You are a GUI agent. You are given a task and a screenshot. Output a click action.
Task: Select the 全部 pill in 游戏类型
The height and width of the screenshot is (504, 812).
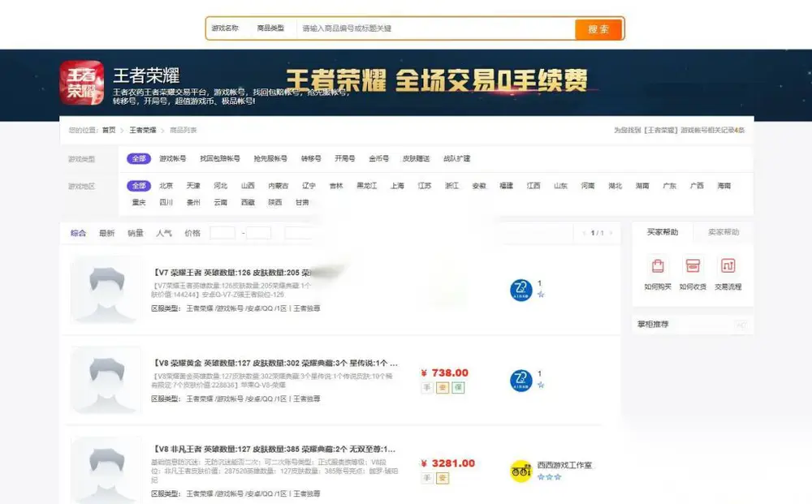pos(139,158)
